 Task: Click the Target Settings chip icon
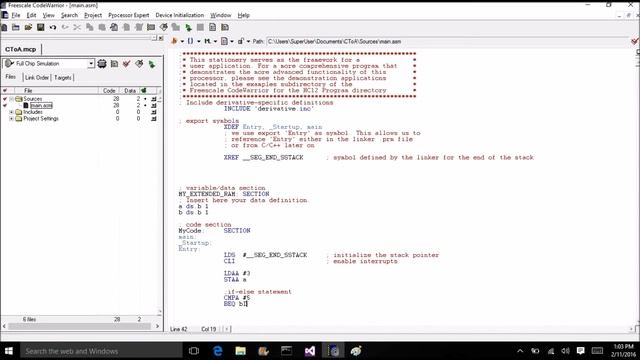pyautogui.click(x=102, y=64)
